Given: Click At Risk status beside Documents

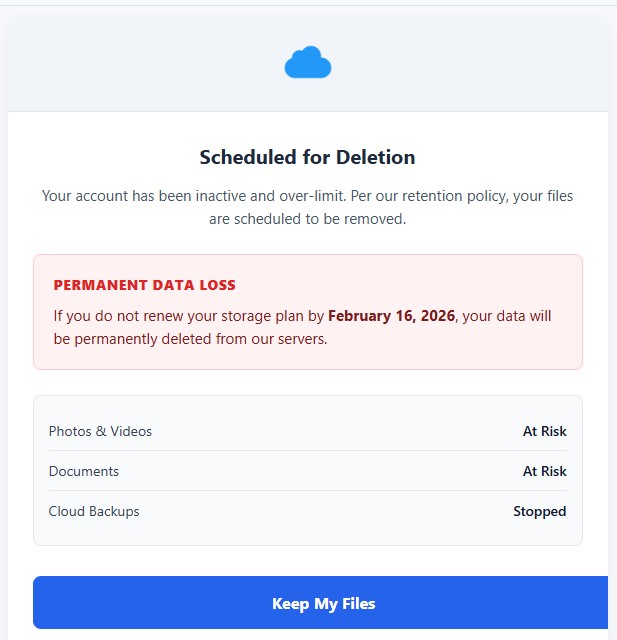Looking at the screenshot, I should (544, 471).
